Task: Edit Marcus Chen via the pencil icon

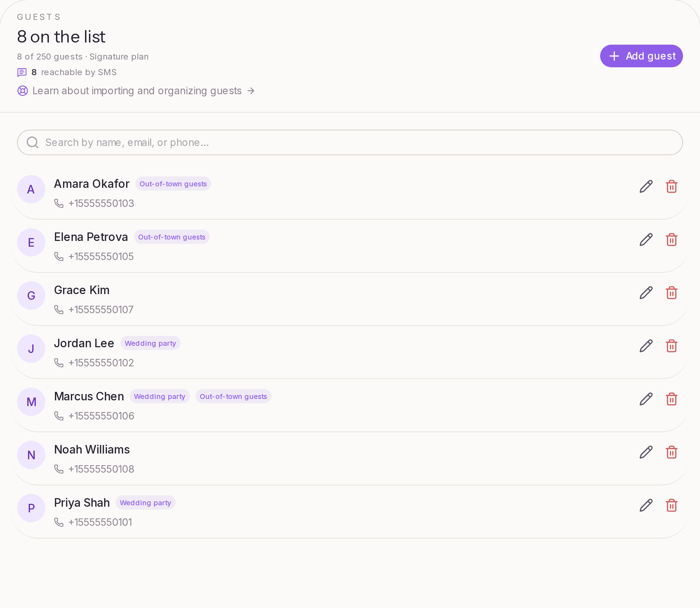Action: pyautogui.click(x=646, y=399)
